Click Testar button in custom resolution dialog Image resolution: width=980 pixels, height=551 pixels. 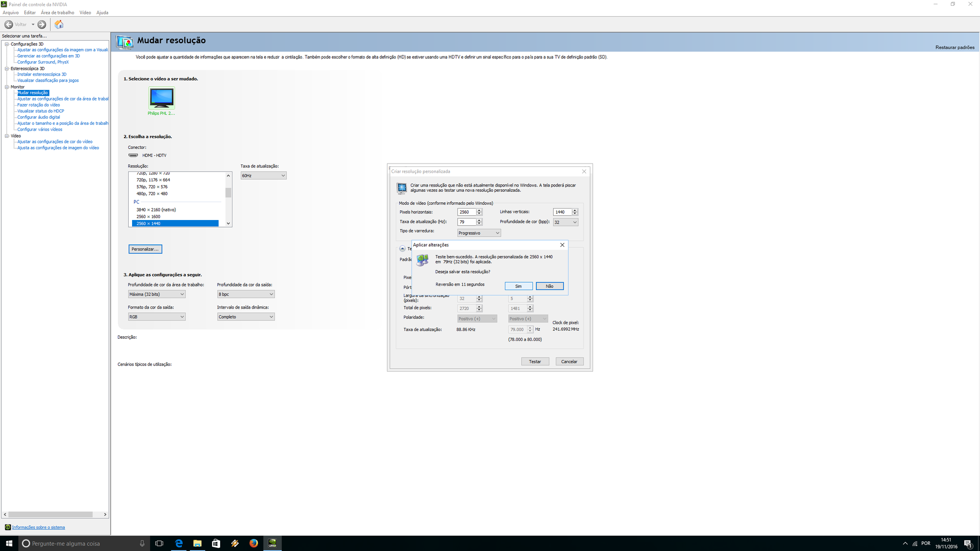tap(535, 362)
